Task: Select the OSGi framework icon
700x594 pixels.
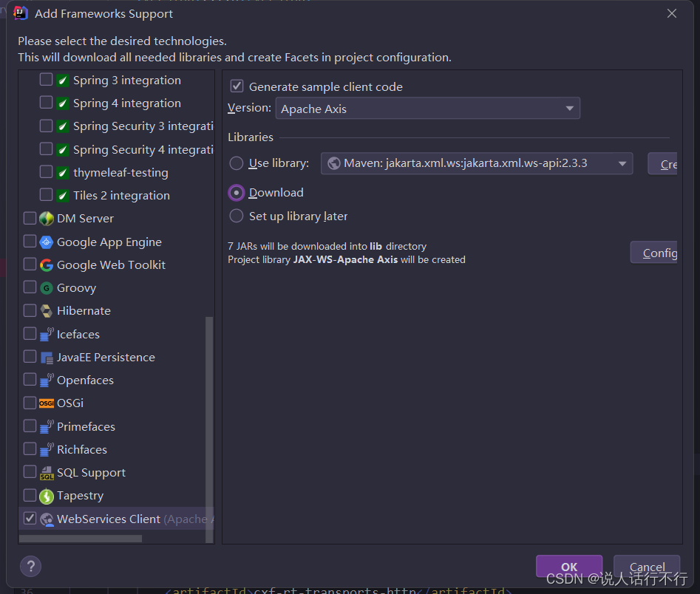Action: (x=46, y=403)
